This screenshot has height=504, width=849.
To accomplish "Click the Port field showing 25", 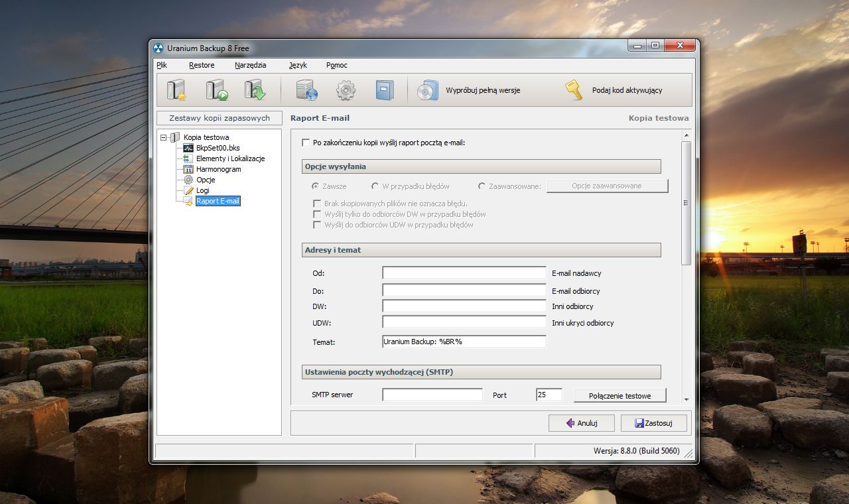I will (x=549, y=395).
